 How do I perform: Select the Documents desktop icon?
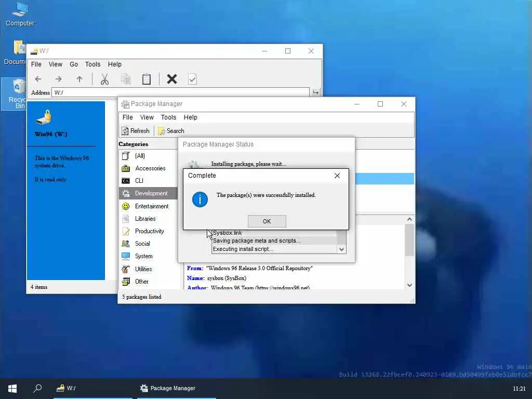point(15,53)
